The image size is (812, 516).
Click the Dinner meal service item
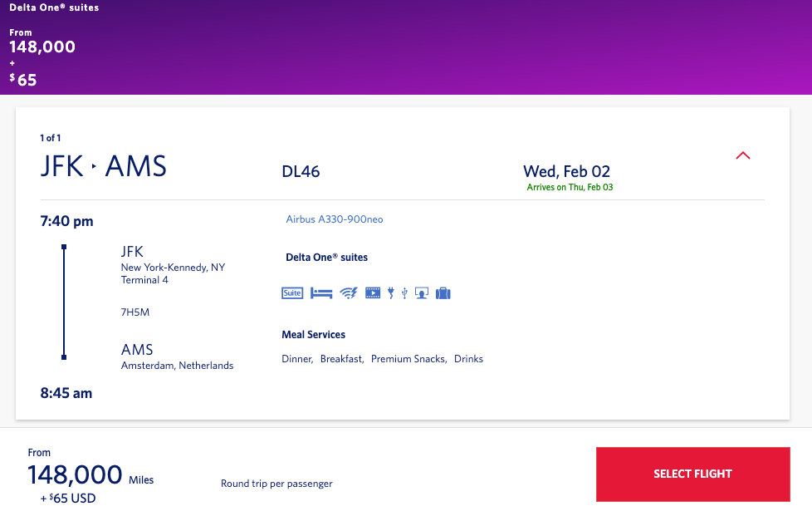coord(297,359)
